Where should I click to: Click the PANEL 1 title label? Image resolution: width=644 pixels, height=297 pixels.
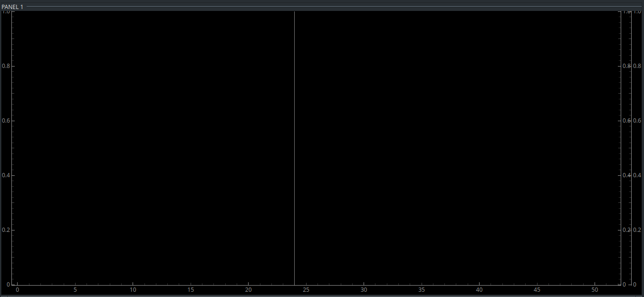(12, 7)
